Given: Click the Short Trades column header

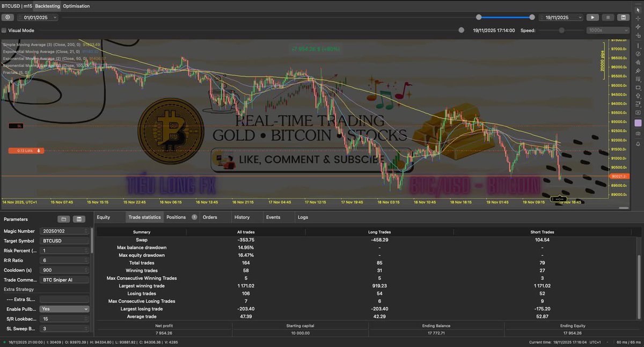Looking at the screenshot, I should 543,232.
